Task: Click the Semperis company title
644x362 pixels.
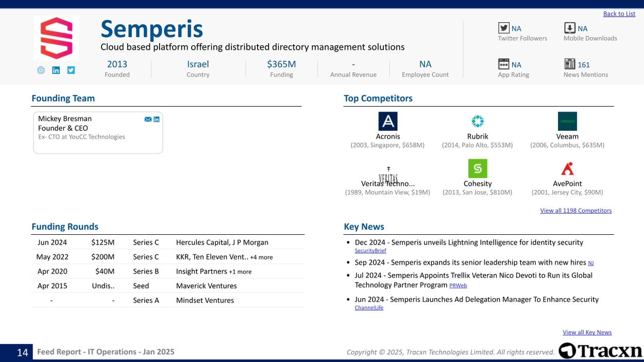Action: [x=151, y=29]
